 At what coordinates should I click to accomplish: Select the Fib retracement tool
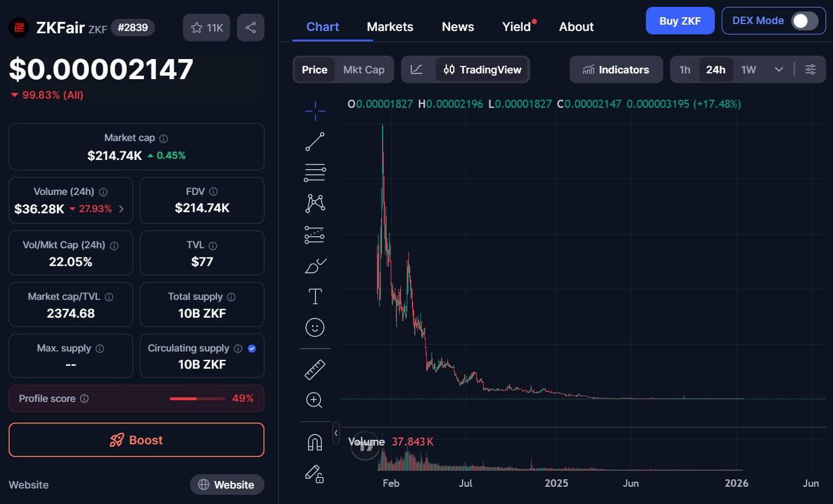315,173
